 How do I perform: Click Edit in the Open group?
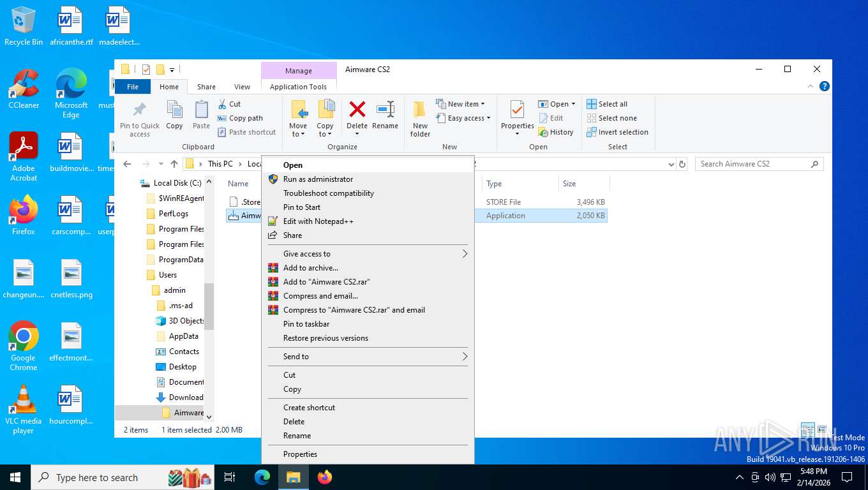tap(551, 118)
